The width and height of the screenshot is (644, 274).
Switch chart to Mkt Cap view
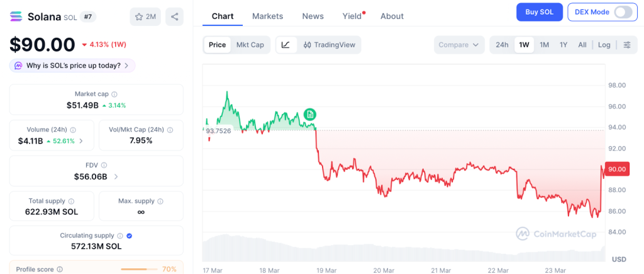tap(250, 45)
